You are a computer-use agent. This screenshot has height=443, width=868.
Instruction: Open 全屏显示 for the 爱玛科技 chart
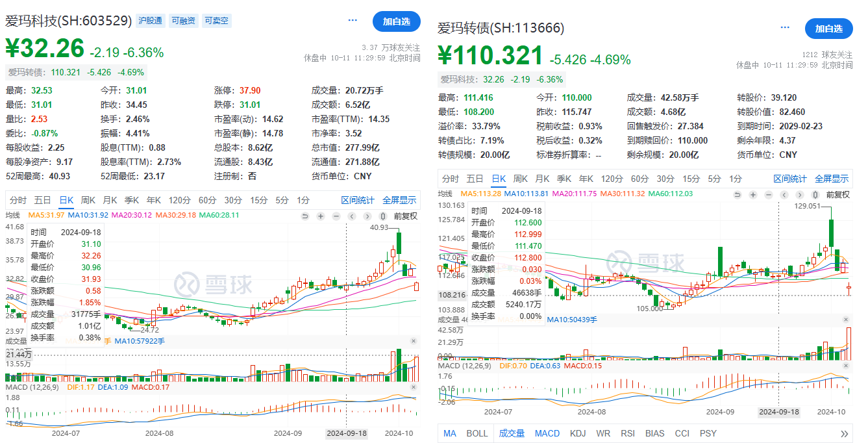coord(399,200)
